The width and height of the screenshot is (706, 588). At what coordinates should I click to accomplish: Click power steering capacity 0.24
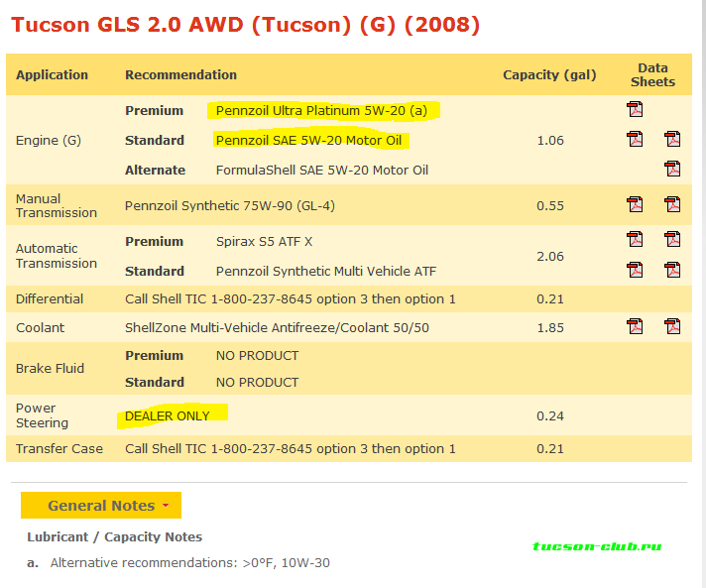(x=550, y=416)
